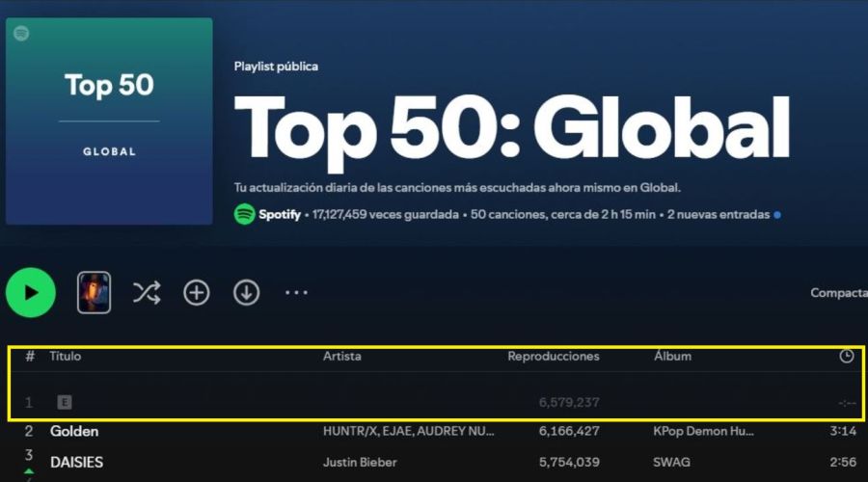This screenshot has width=868, height=482.
Task: Download the Top 50 Global playlist
Action: (246, 293)
